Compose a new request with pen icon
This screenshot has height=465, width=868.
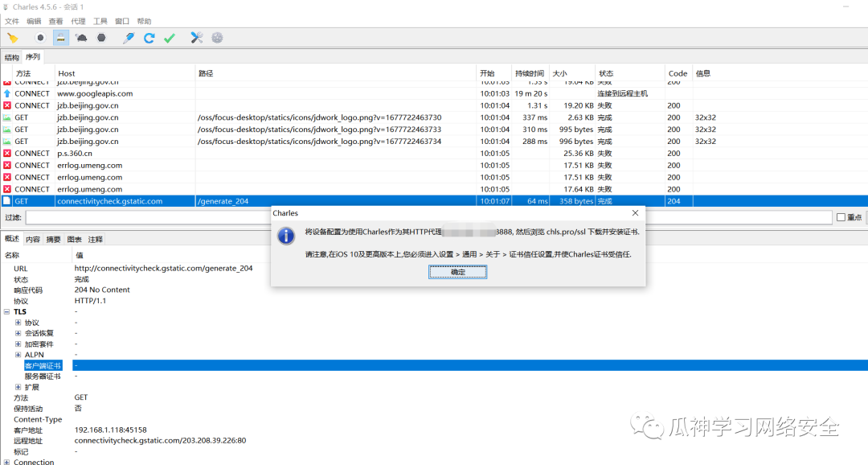[x=129, y=38]
